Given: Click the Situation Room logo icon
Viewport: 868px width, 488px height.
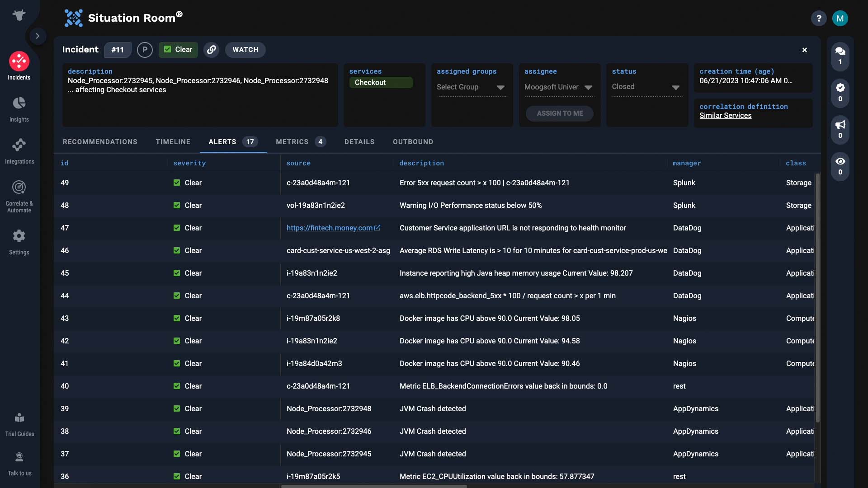Looking at the screenshot, I should (73, 18).
